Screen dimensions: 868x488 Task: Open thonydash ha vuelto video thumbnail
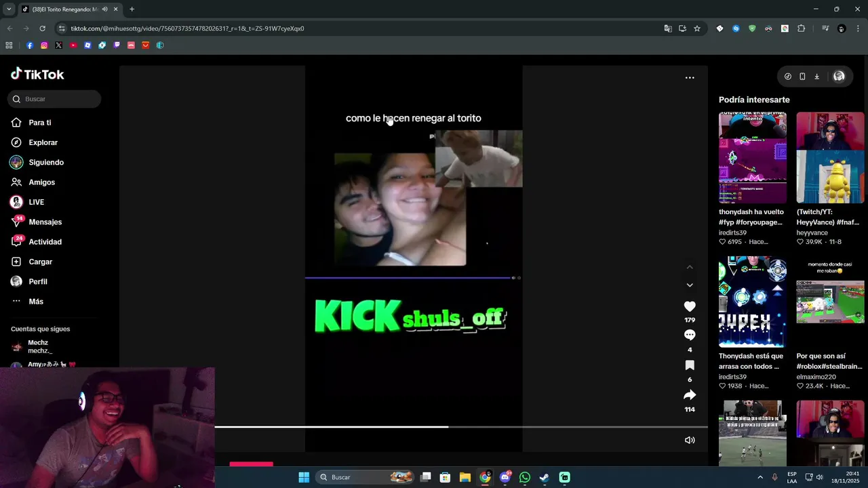click(753, 158)
